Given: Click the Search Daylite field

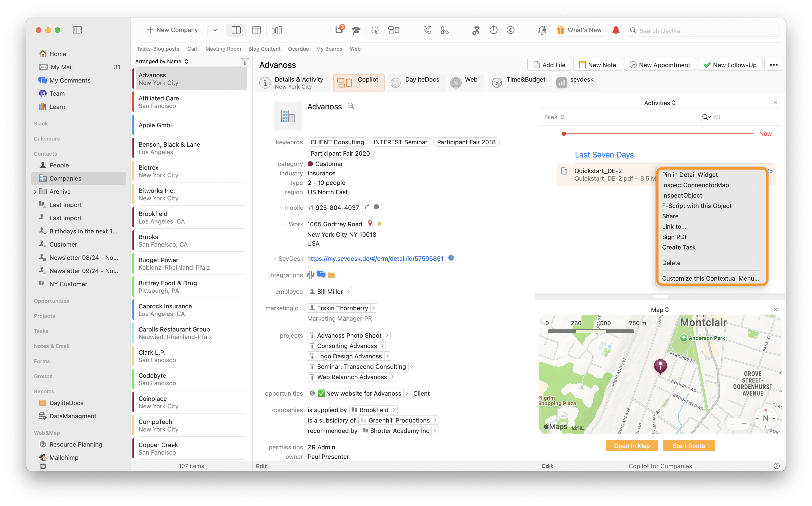Looking at the screenshot, I should click(703, 30).
